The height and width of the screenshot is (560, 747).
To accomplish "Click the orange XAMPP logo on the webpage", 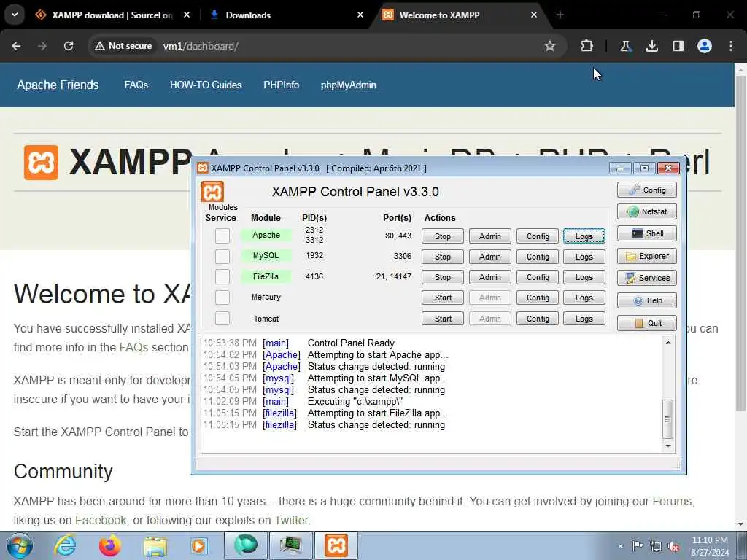I will coord(41,163).
